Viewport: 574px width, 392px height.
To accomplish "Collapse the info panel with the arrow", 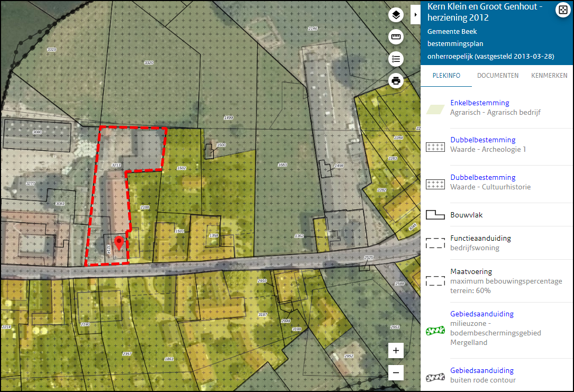I will [415, 14].
